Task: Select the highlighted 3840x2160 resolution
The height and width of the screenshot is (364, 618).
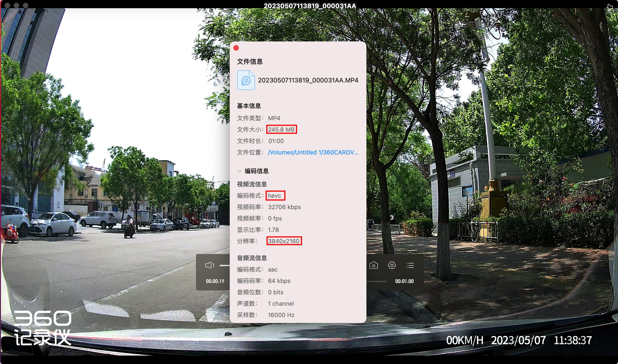Action: [x=284, y=241]
